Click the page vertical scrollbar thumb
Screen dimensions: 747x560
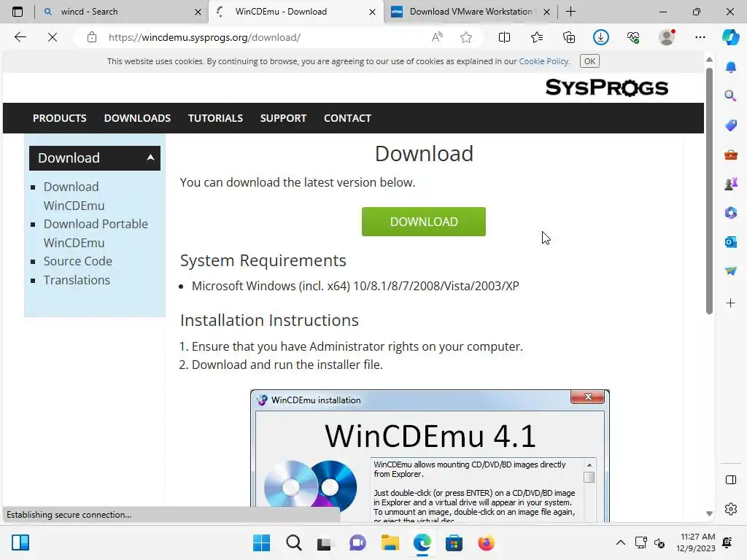pos(709,190)
